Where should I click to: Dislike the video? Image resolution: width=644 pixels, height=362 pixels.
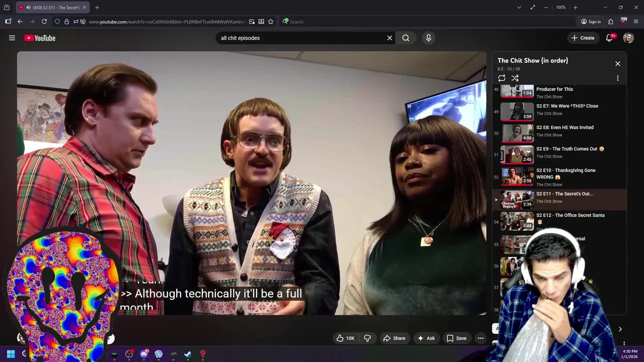click(367, 338)
